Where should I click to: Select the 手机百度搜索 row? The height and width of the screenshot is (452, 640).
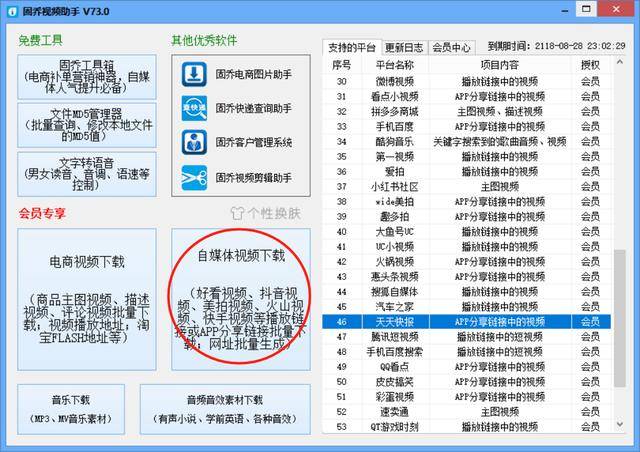pyautogui.click(x=467, y=352)
